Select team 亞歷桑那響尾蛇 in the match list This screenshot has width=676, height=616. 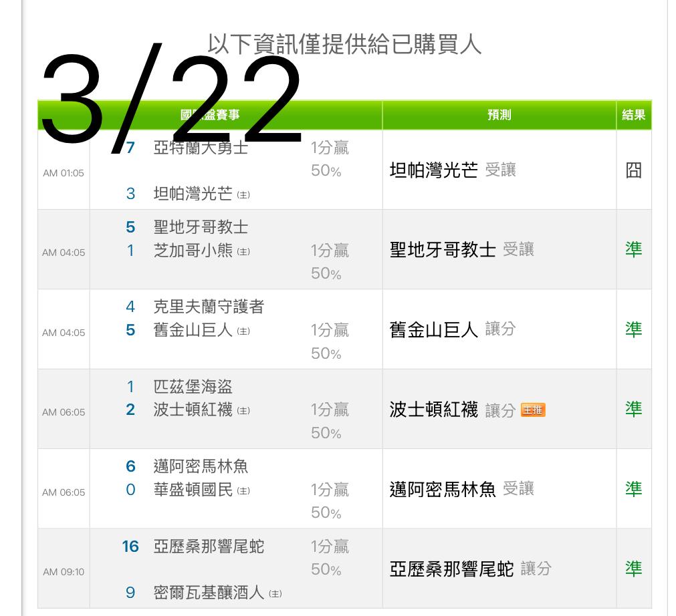click(209, 547)
